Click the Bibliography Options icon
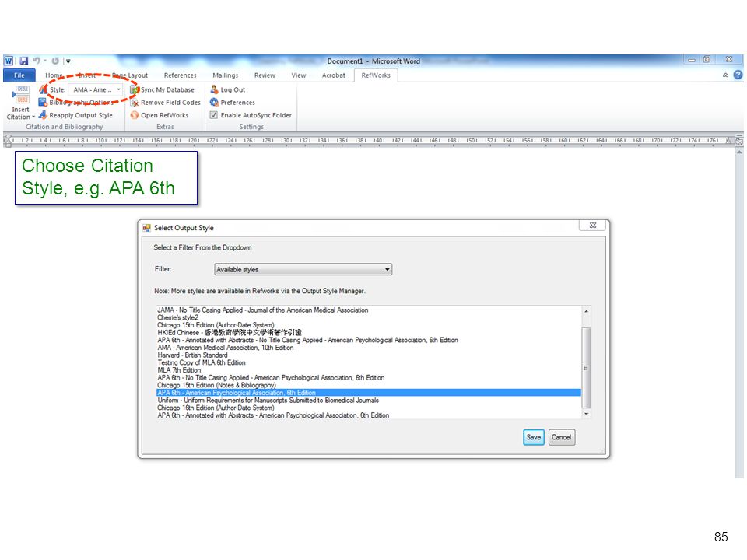The width and height of the screenshot is (747, 560). pos(43,103)
